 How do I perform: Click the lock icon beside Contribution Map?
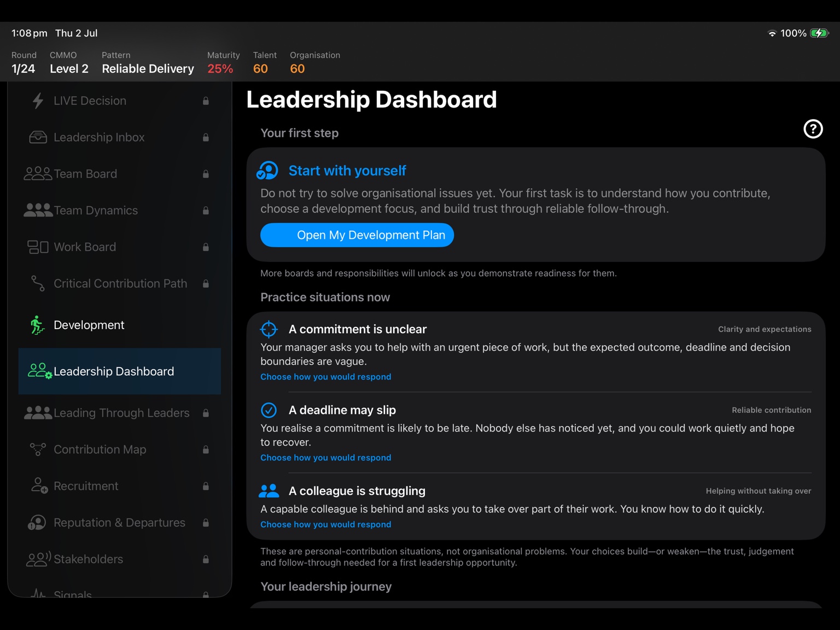[206, 450]
